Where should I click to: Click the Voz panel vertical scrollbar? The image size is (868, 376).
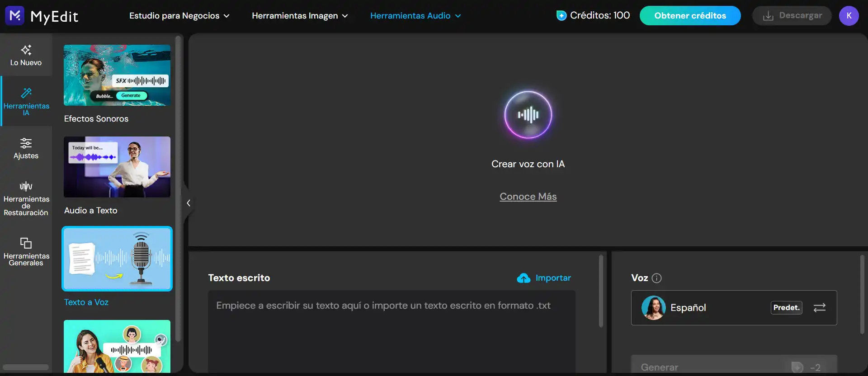(x=862, y=295)
